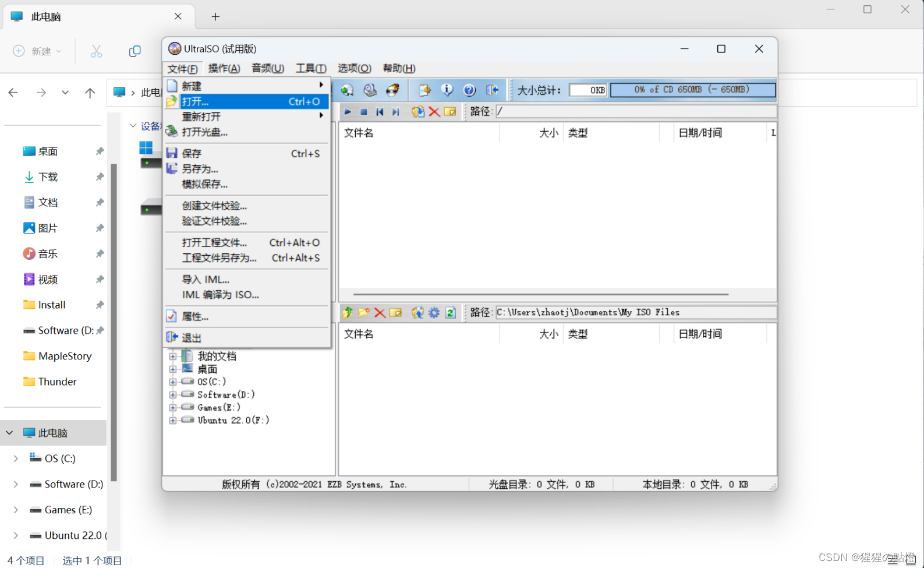The width and height of the screenshot is (924, 568).
Task: Click the rename folder icon in local pane
Action: [x=396, y=313]
